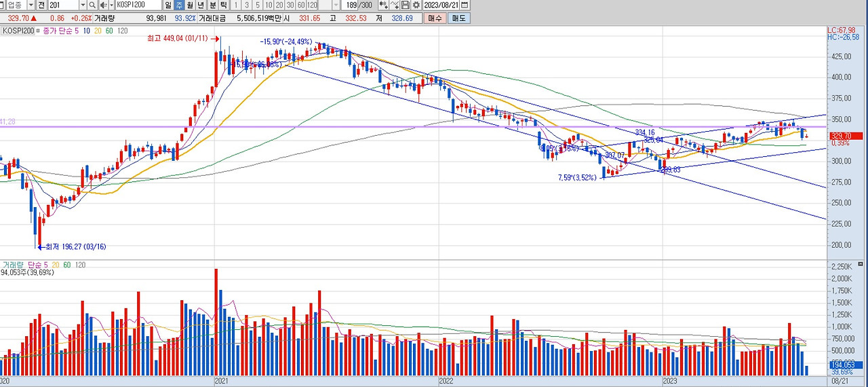Screen dimensions: 868x387
Task: Switch chart to monthly 월 period
Action: [190, 5]
